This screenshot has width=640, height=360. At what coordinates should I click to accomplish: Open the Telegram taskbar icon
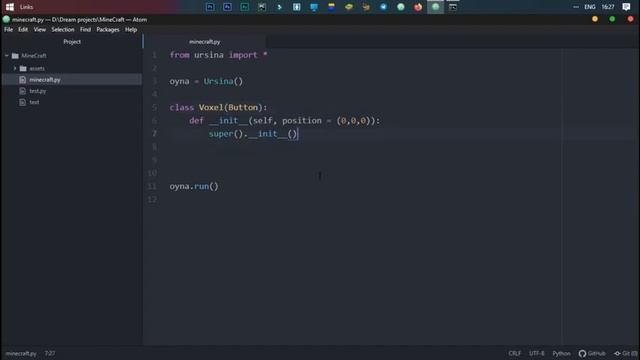(383, 7)
